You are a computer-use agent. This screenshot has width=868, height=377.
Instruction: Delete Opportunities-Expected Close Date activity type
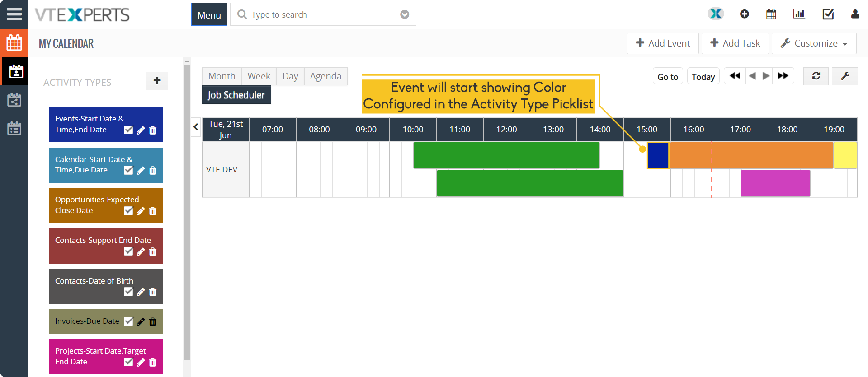click(x=153, y=211)
